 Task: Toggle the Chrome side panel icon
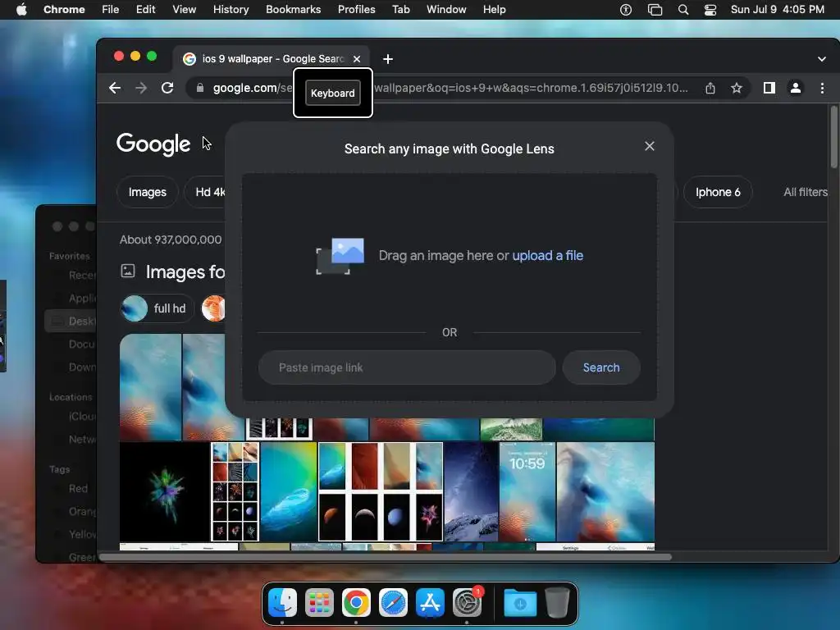coord(769,88)
